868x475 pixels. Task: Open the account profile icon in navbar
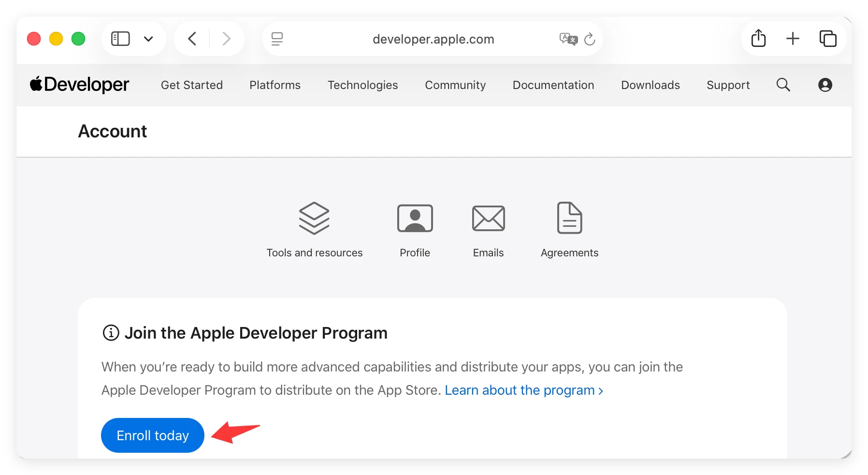[x=825, y=85]
